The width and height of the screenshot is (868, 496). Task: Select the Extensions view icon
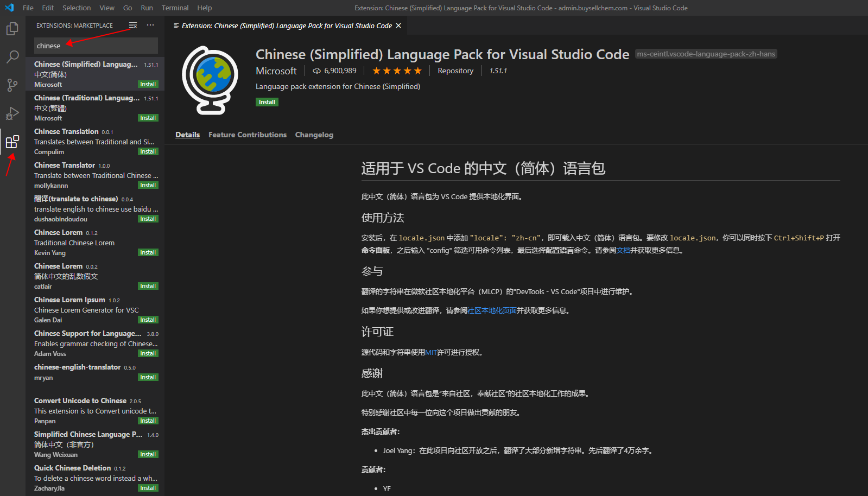12,142
